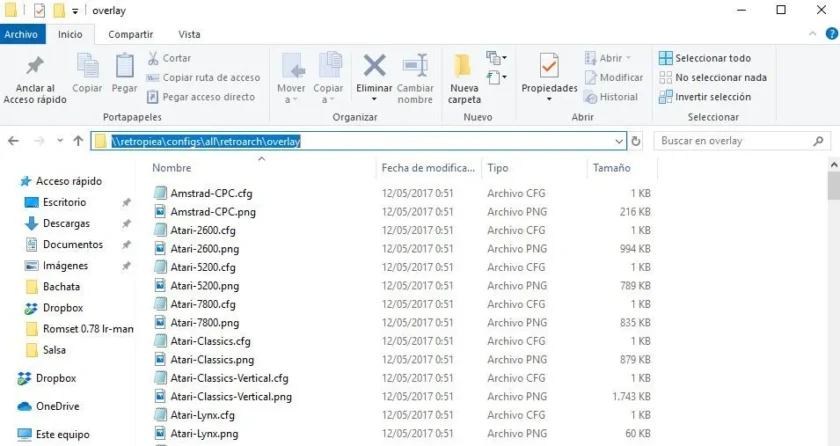Image resolution: width=840 pixels, height=446 pixels.
Task: Pin folder with Anclar al Acceso rápido
Action: coord(35,80)
